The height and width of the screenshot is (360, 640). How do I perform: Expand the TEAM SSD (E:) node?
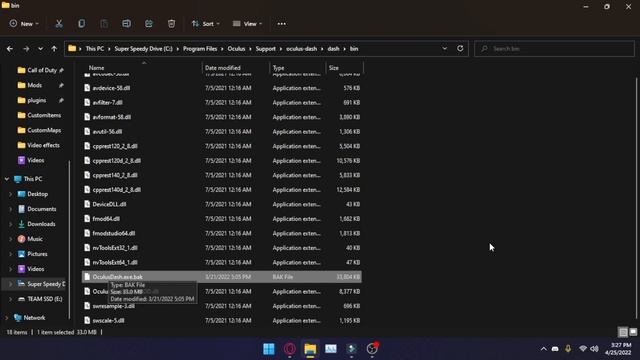[10, 299]
